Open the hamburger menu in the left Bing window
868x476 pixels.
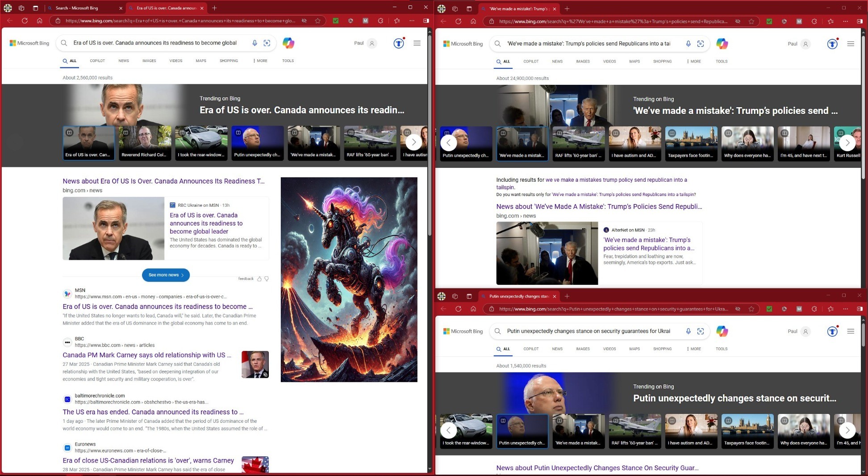click(417, 43)
